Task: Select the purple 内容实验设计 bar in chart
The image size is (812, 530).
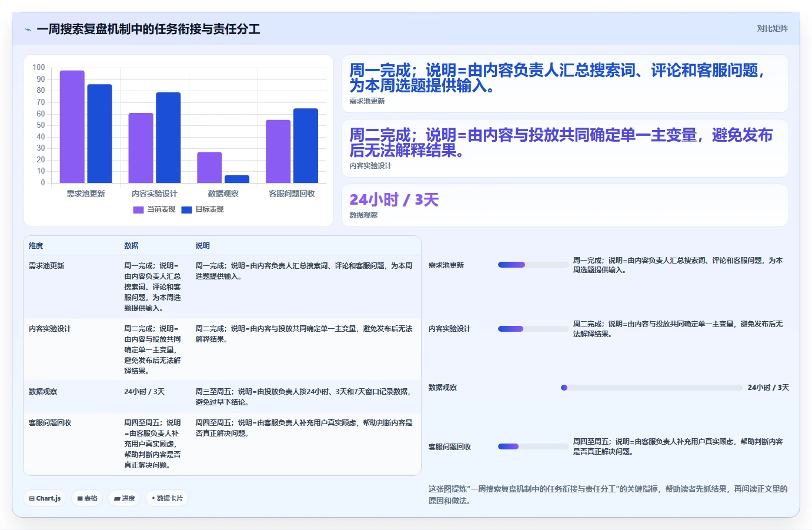Action: (141, 148)
